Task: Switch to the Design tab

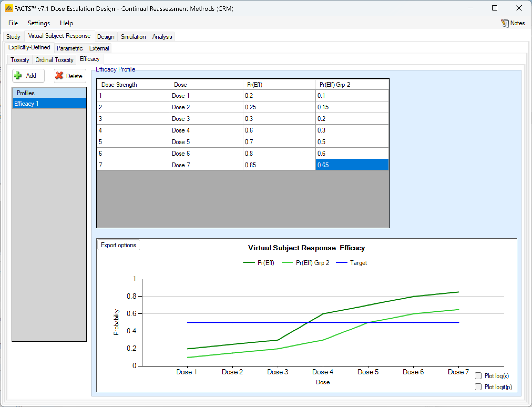Action: tap(106, 37)
